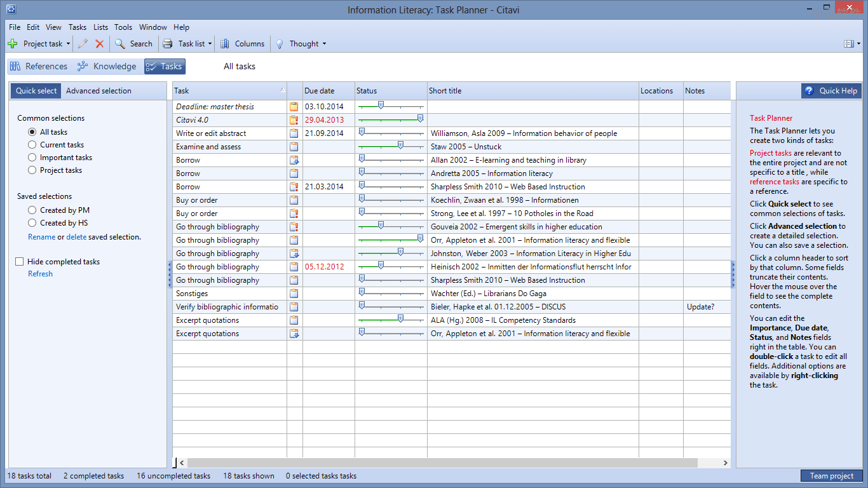Go to the References workspace
The height and width of the screenshot is (488, 868).
pyautogui.click(x=39, y=67)
